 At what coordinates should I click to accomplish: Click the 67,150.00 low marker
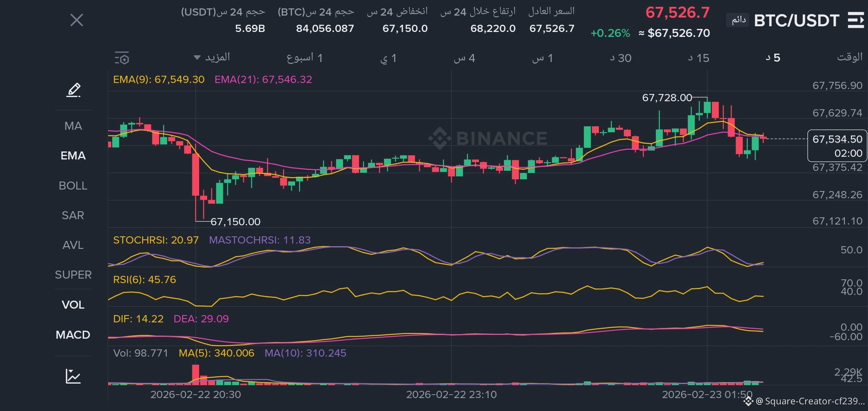tap(236, 222)
